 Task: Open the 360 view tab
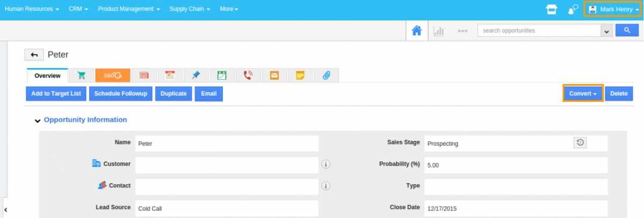point(113,76)
